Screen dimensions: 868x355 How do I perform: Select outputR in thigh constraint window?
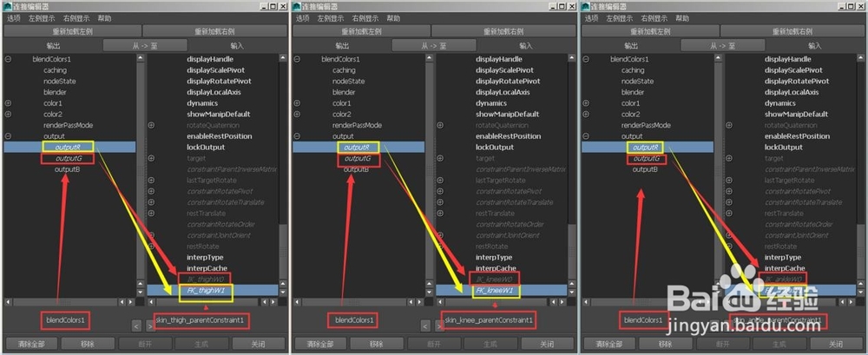point(69,148)
